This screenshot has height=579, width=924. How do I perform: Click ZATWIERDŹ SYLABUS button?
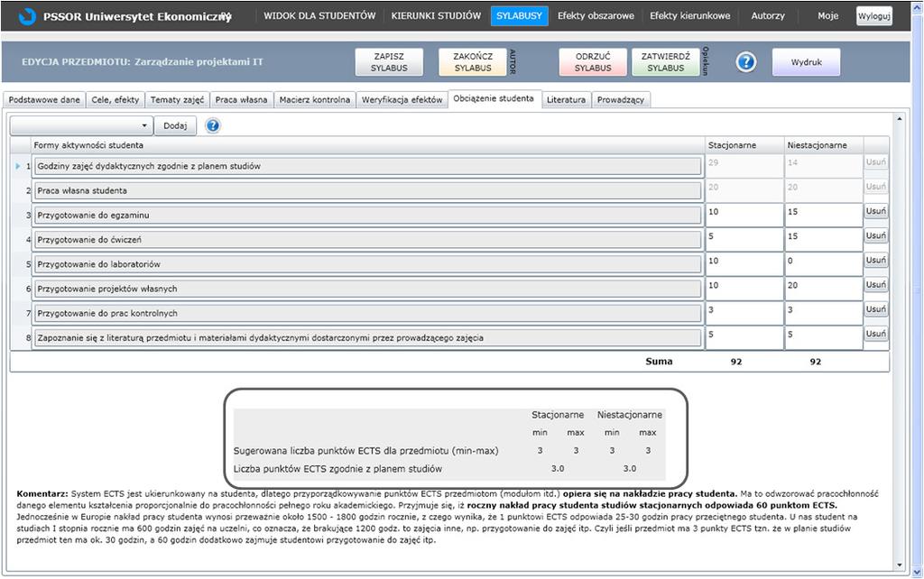(666, 62)
